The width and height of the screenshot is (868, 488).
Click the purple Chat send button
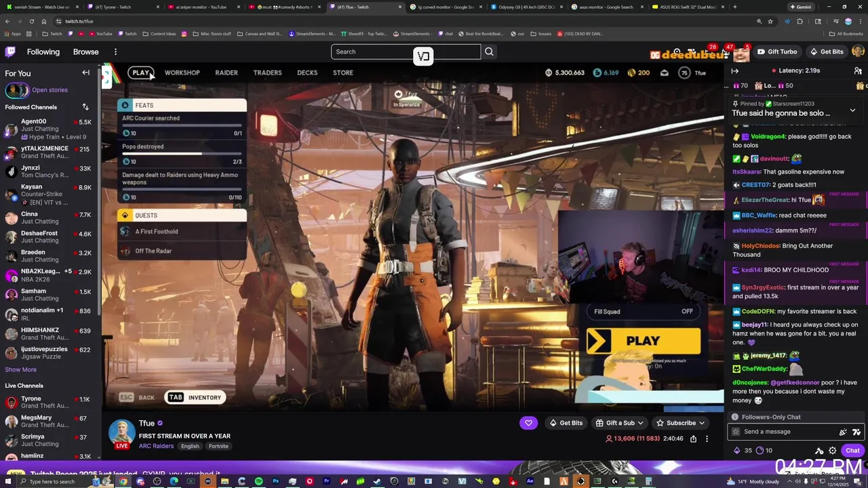[x=852, y=451]
